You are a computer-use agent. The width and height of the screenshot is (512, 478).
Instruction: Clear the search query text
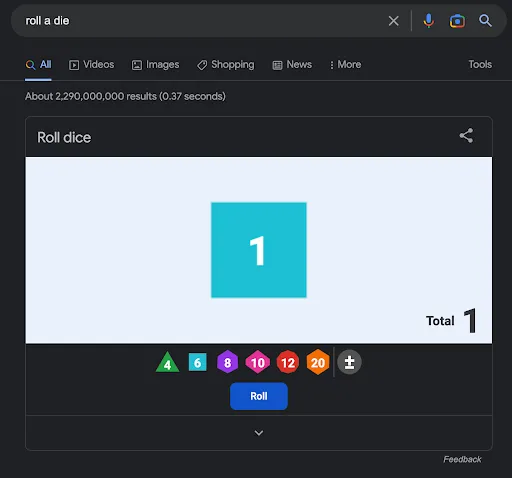tap(394, 21)
